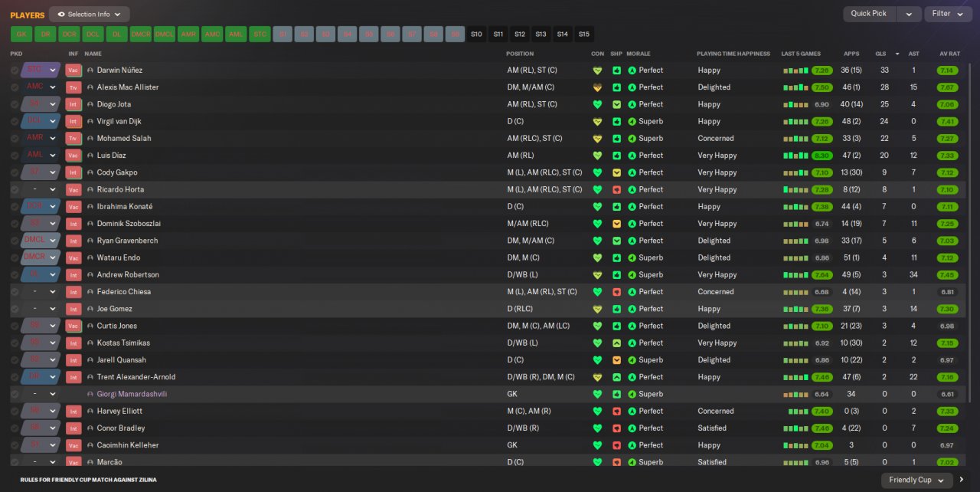
Task: Click the Quick Pick button
Action: tap(869, 14)
